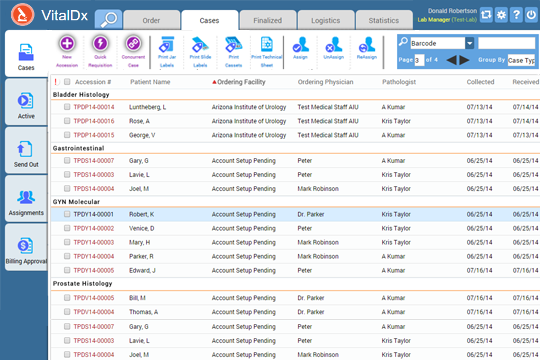This screenshot has width=540, height=360.
Task: Collapse the GYN Molecular group
Action: 76,202
